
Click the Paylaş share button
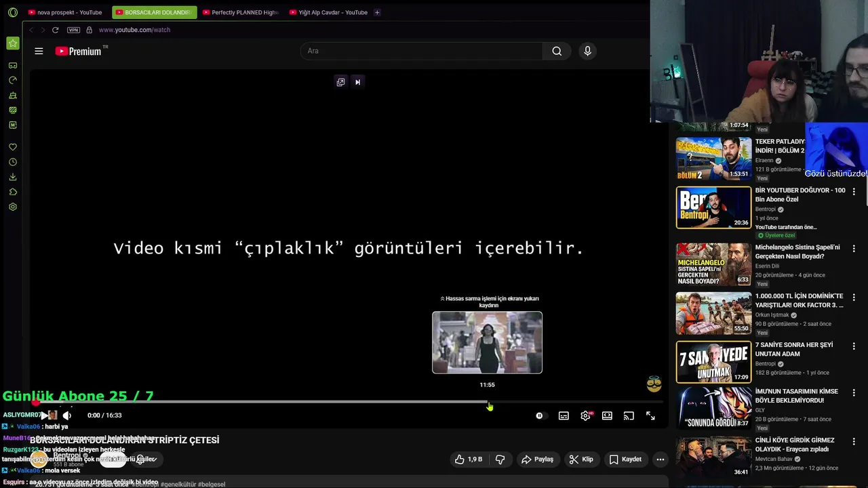click(x=537, y=460)
